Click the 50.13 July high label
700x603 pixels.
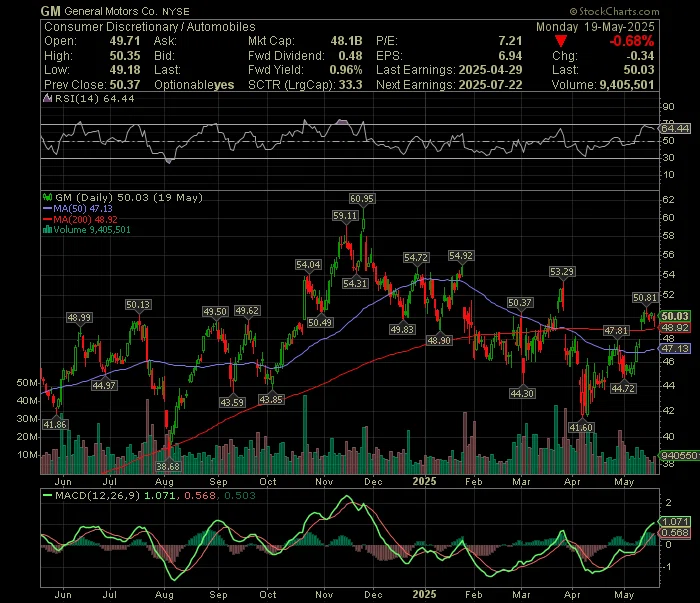click(138, 305)
